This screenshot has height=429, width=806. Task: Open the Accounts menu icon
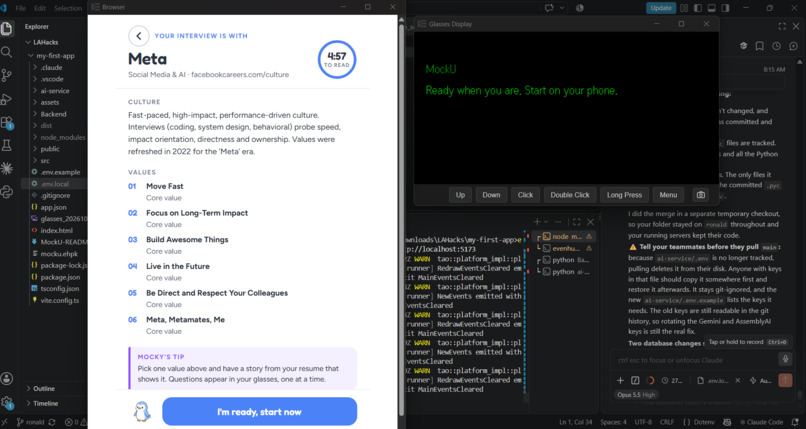pyautogui.click(x=6, y=379)
